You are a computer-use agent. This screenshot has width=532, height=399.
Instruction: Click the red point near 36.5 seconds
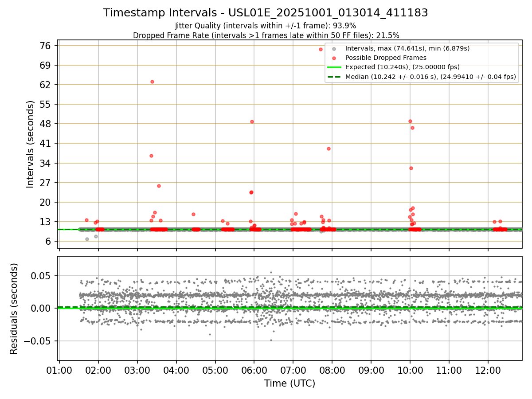151,156
